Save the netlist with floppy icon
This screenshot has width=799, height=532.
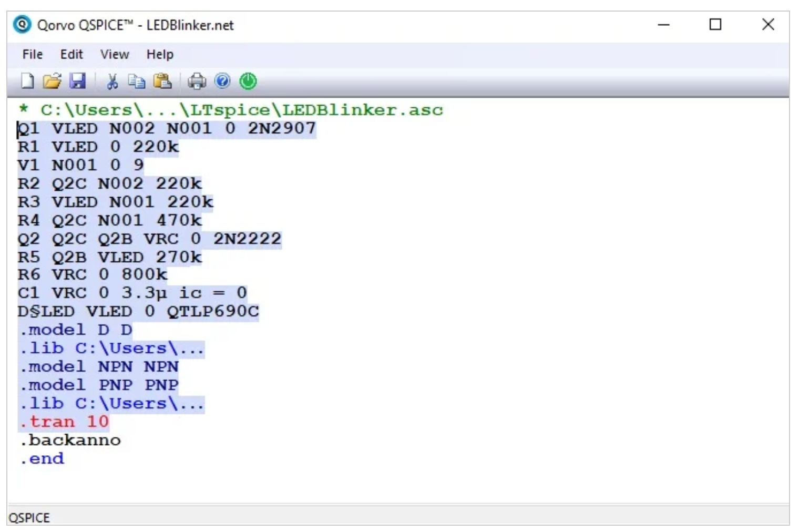78,81
